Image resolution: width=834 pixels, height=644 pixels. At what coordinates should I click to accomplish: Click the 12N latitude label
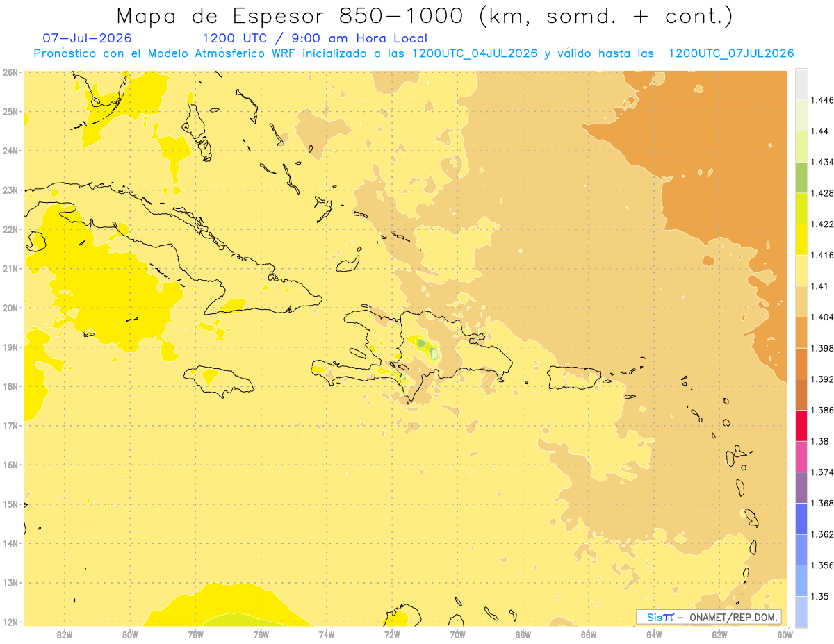coord(10,622)
